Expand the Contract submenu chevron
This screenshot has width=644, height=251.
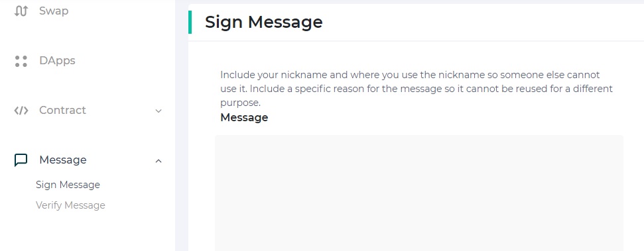coord(159,111)
